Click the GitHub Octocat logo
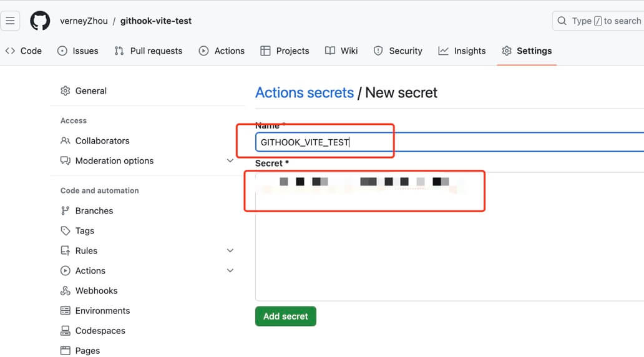Screen dimensions: 644x357 tap(40, 21)
